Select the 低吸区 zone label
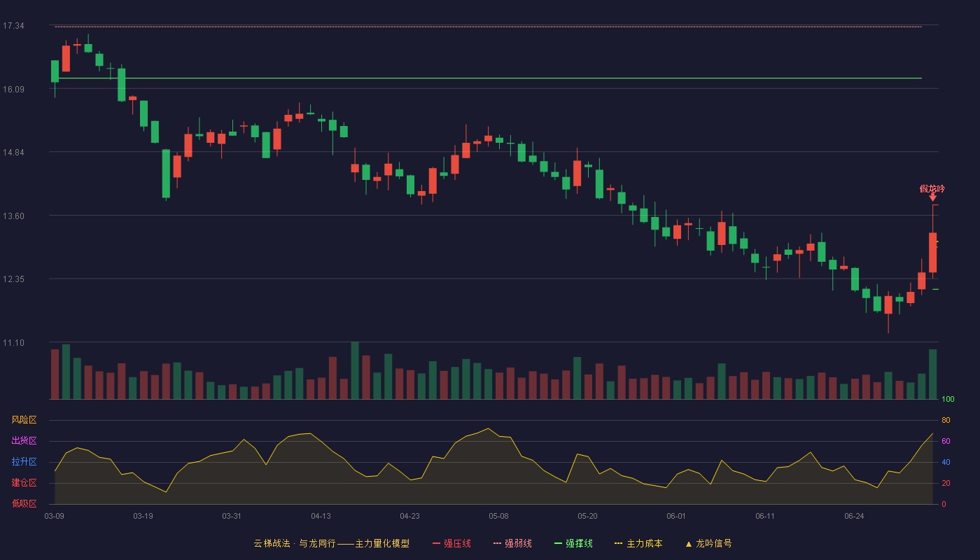This screenshot has height=560, width=980. coord(24,504)
